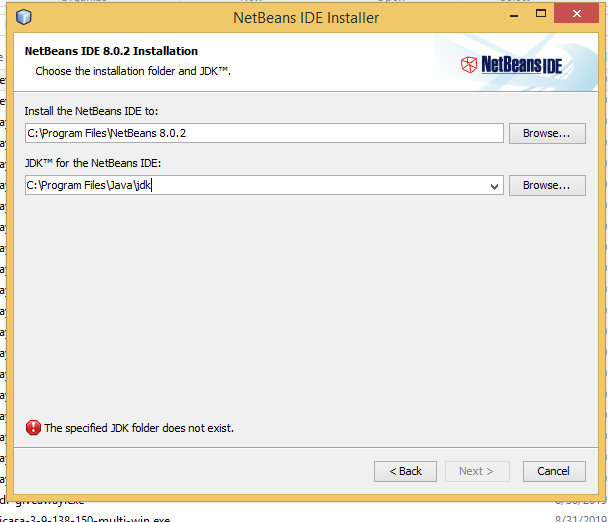Click the 'JDK™ for the NetBeans IDE:' label

click(93, 163)
